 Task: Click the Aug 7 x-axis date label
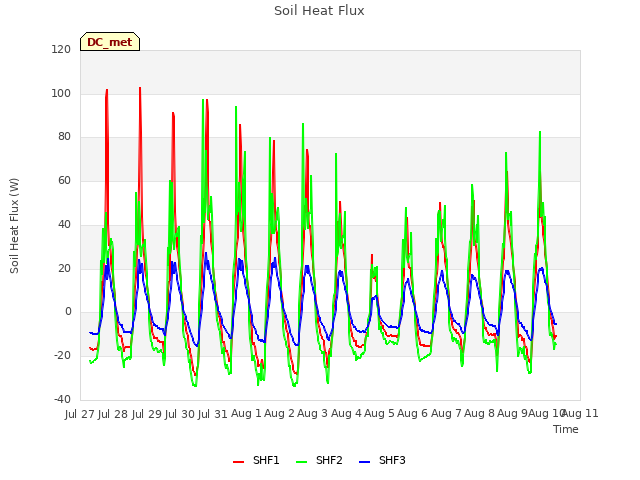pyautogui.click(x=446, y=414)
